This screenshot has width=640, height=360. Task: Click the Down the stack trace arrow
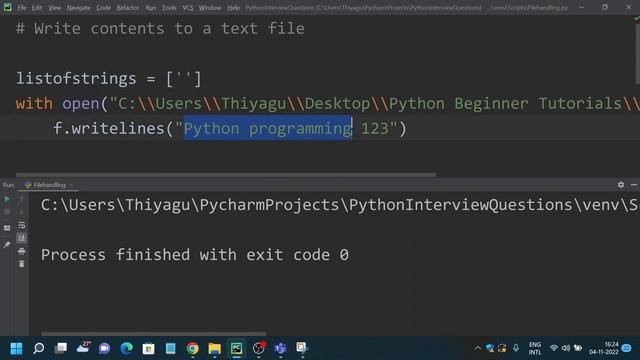[x=22, y=212]
